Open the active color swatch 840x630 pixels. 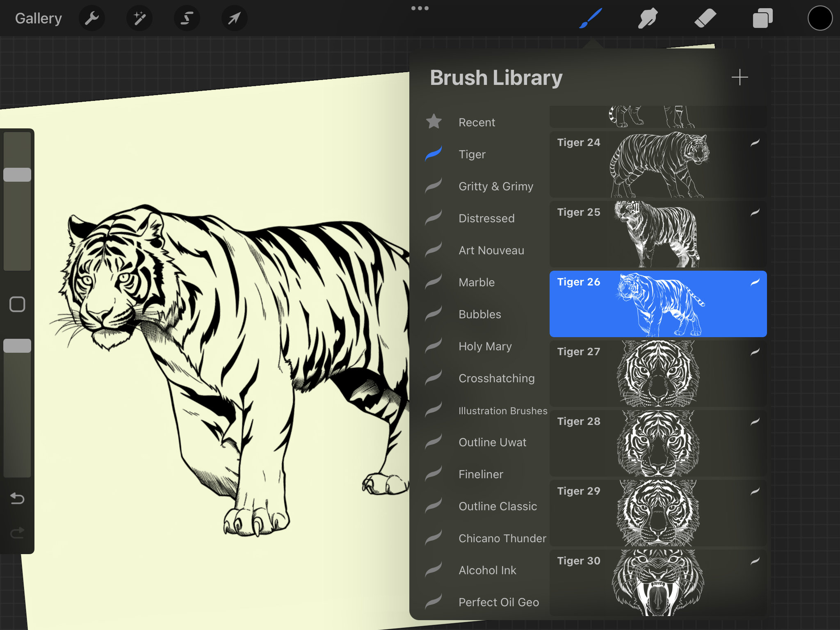819,18
